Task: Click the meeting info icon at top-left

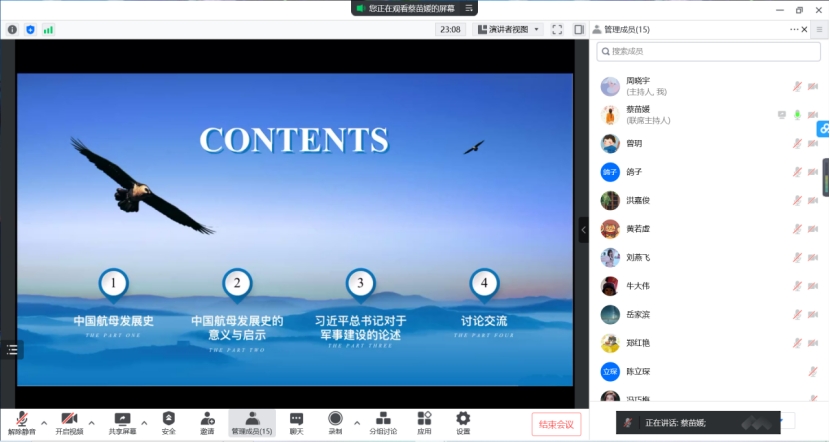Action: pos(12,30)
